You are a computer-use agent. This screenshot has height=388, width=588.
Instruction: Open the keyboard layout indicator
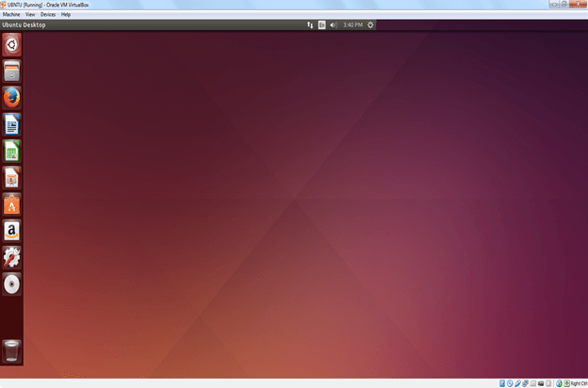(321, 24)
